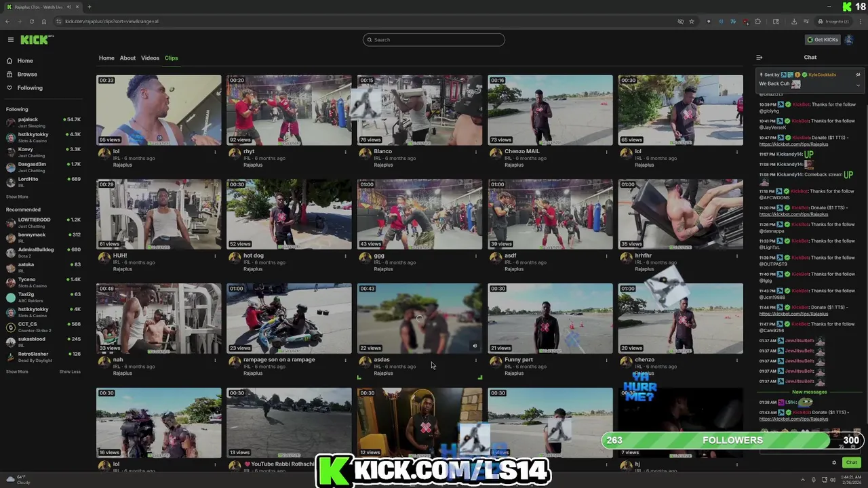Switch to the About tab
Viewport: 868px width, 488px height.
pos(127,58)
